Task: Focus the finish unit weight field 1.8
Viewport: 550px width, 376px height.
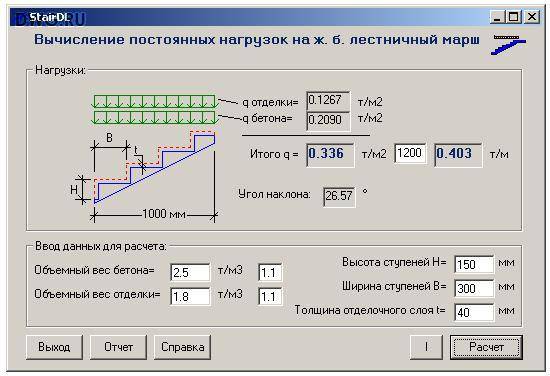Action: click(190, 296)
